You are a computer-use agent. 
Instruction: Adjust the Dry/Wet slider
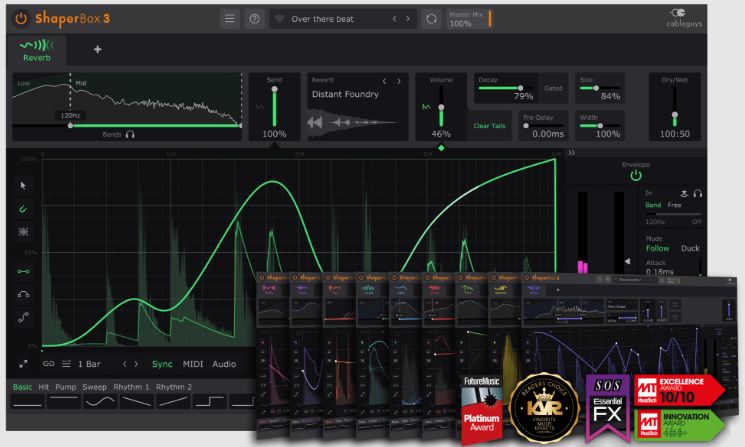pos(674,115)
